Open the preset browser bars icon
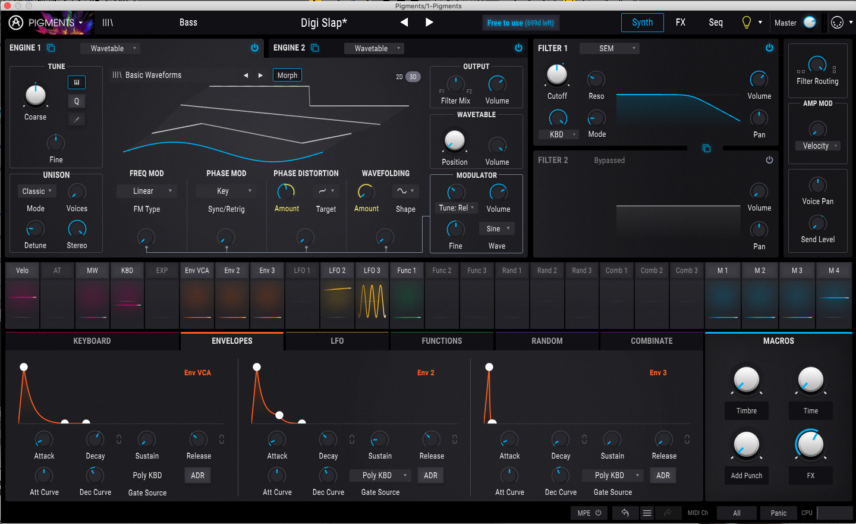Viewport: 856px width, 524px height. [x=108, y=22]
